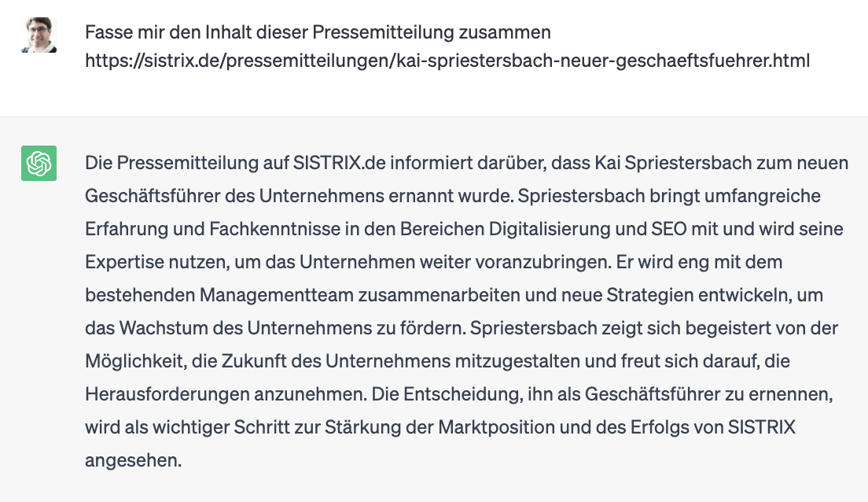Click the word 'SISTRIX.de' in the response
The image size is (868, 502).
click(x=339, y=163)
